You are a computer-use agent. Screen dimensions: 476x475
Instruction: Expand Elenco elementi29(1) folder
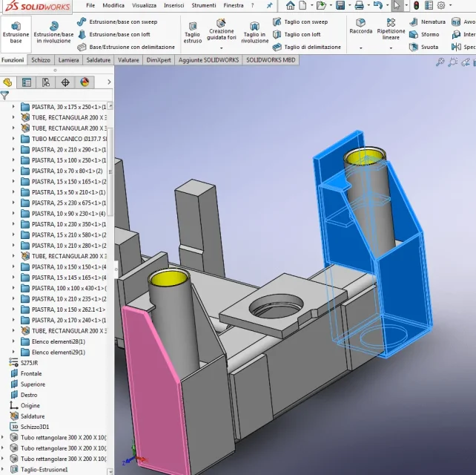[13, 352]
